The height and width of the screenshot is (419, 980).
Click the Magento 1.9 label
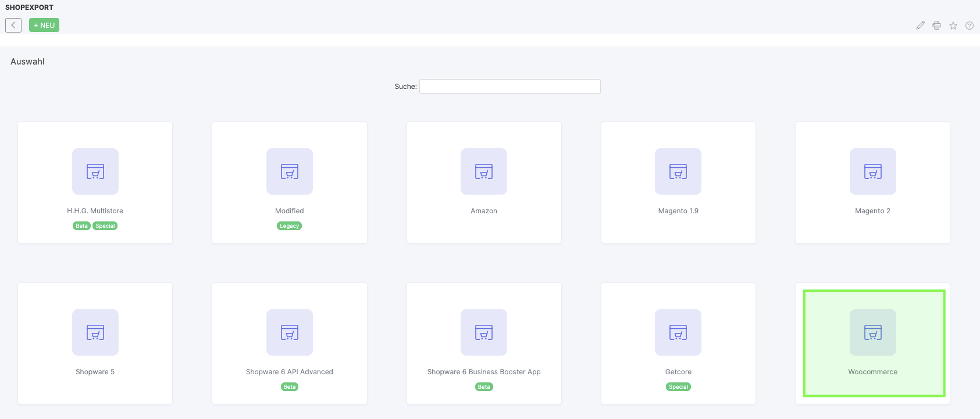(678, 211)
